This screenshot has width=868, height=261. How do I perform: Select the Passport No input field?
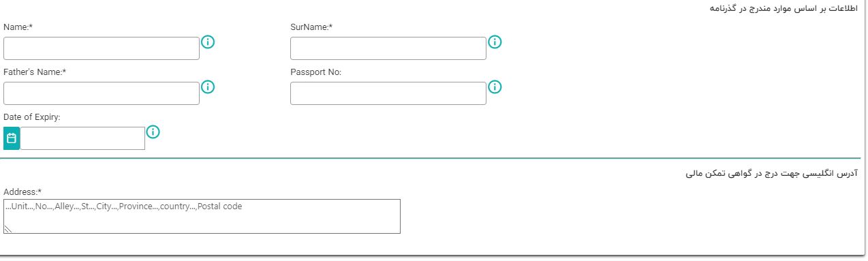388,93
